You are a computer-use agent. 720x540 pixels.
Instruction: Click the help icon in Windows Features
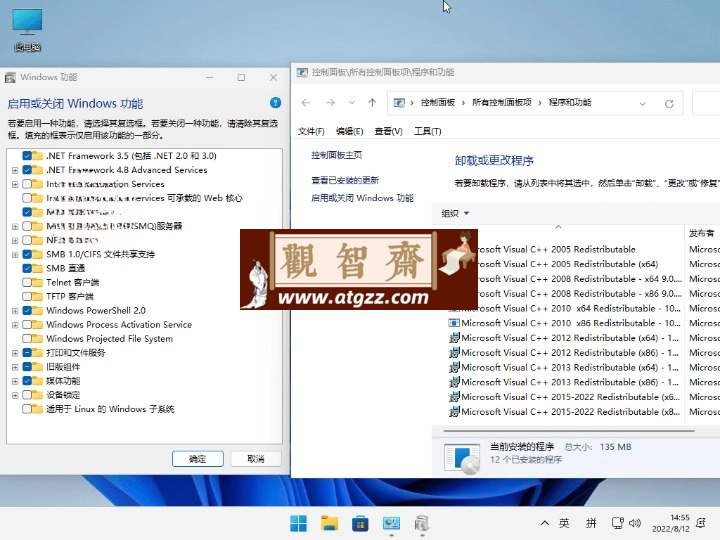pyautogui.click(x=276, y=103)
